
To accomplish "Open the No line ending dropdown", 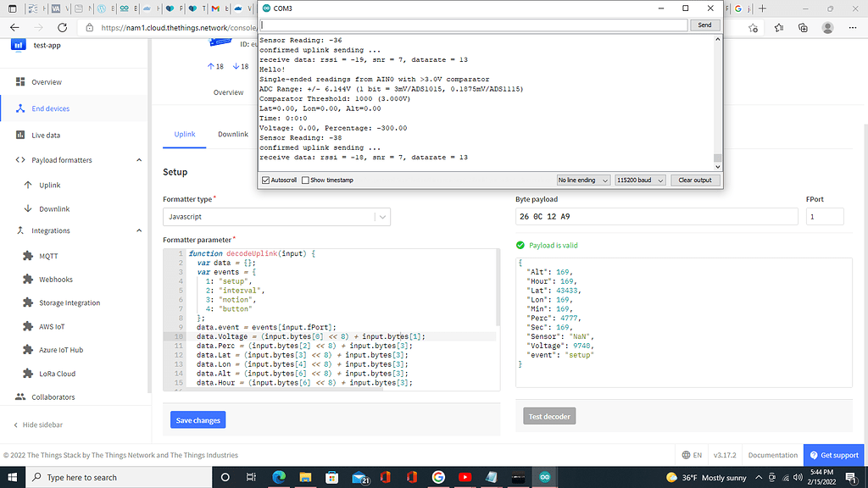I will (583, 180).
